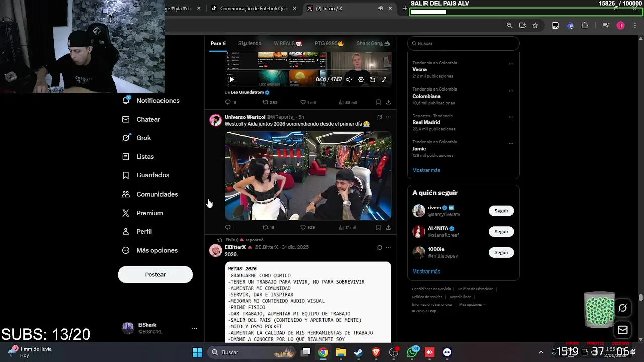Screen dimensions: 644x362
Task: Open Más opciones in sidebar
Action: [x=150, y=250]
